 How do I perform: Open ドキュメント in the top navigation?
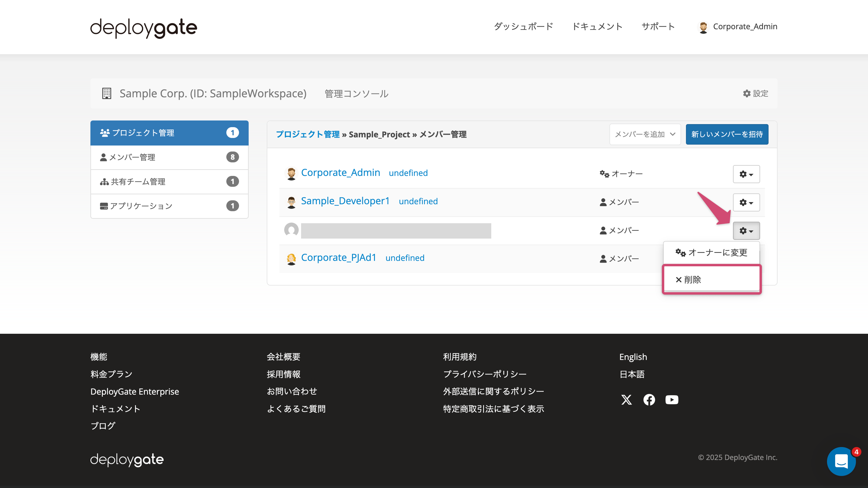coord(597,27)
